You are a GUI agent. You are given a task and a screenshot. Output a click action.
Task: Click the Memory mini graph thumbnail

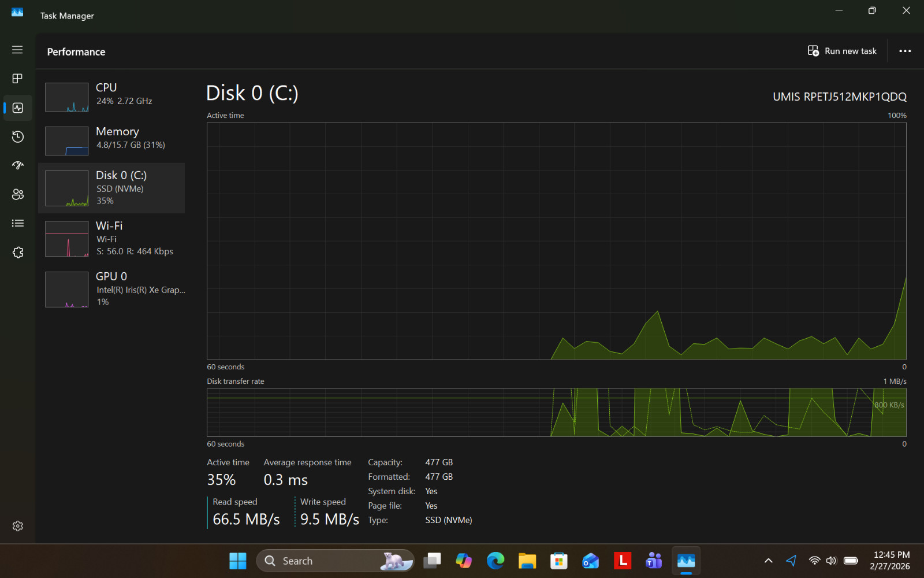click(x=67, y=141)
